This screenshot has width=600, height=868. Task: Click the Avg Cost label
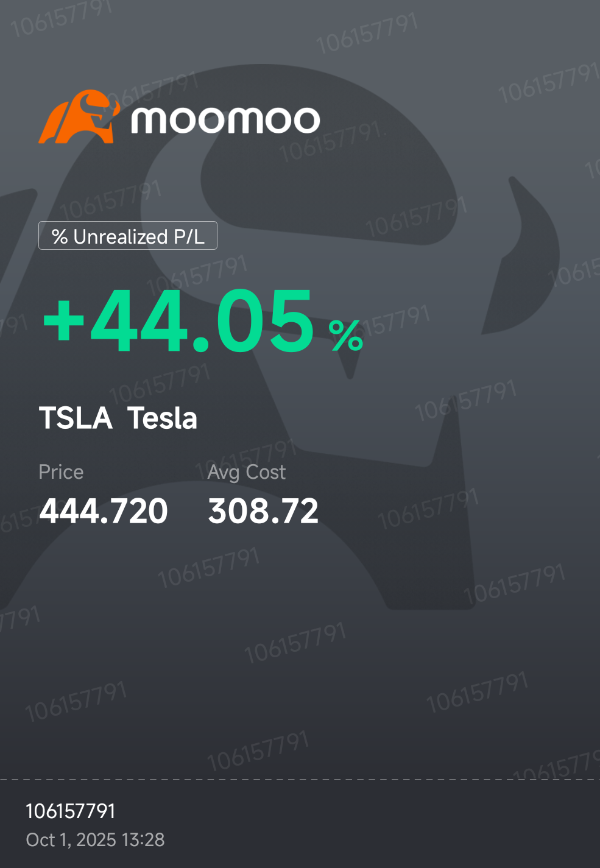pyautogui.click(x=246, y=472)
